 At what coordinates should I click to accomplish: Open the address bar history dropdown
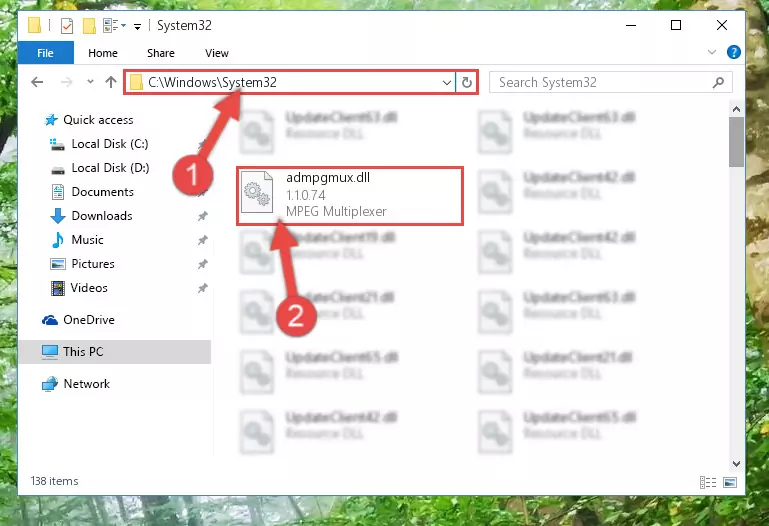447,82
